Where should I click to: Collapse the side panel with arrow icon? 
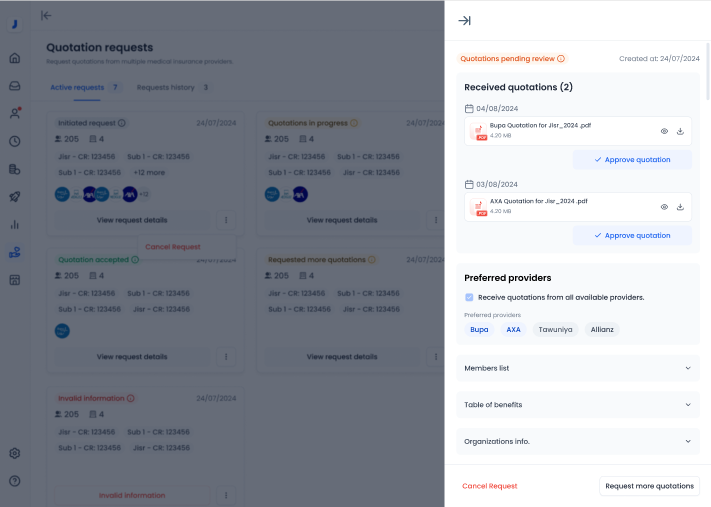point(464,21)
